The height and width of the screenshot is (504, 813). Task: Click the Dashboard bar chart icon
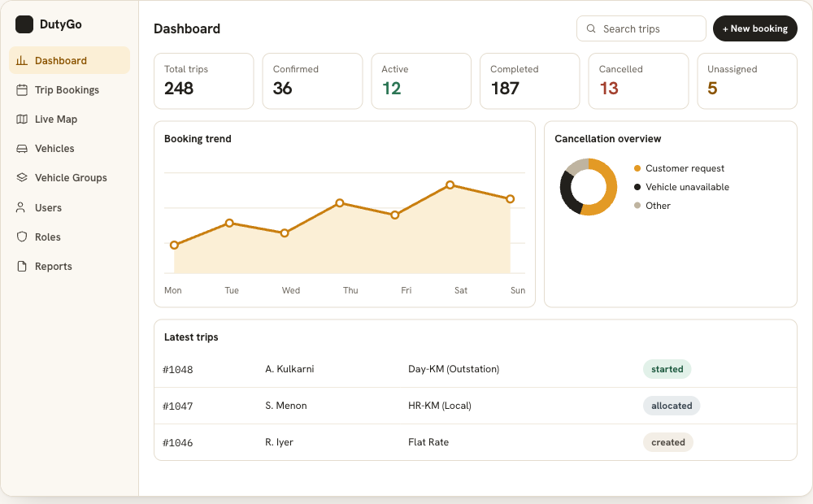tap(22, 61)
